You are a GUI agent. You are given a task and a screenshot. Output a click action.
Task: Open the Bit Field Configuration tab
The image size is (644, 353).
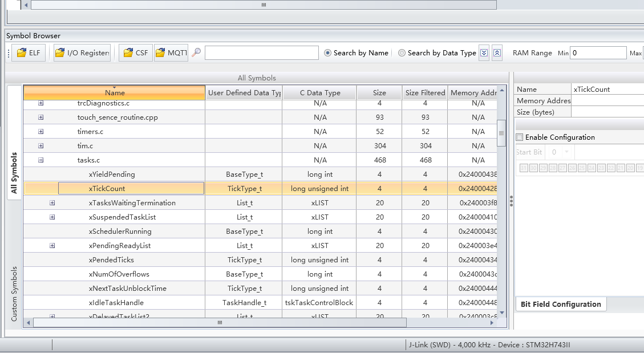tap(561, 304)
